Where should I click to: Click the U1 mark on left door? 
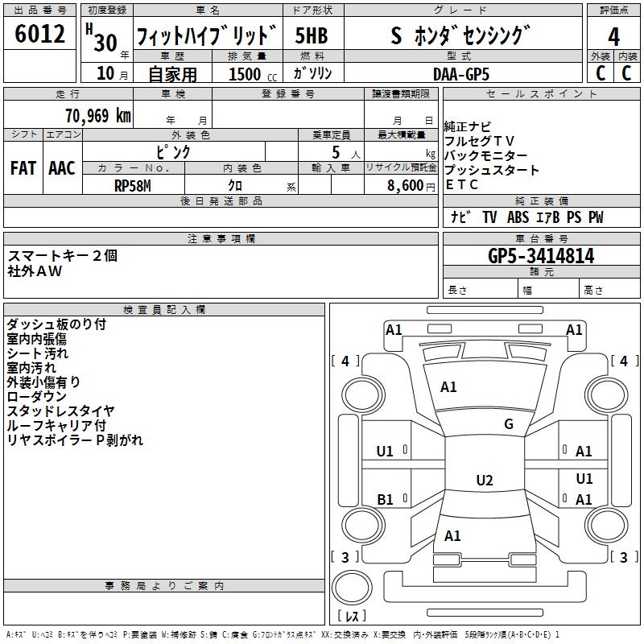pyautogui.click(x=386, y=452)
